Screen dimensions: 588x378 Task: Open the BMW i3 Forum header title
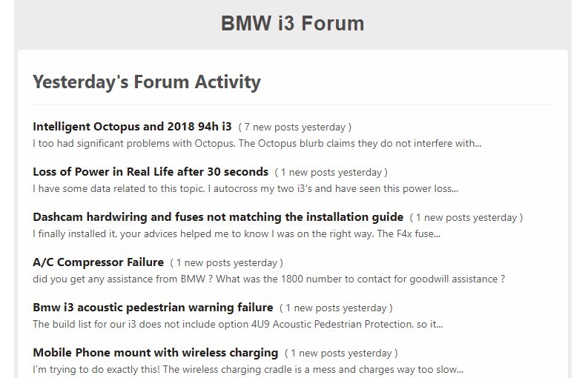click(x=292, y=23)
